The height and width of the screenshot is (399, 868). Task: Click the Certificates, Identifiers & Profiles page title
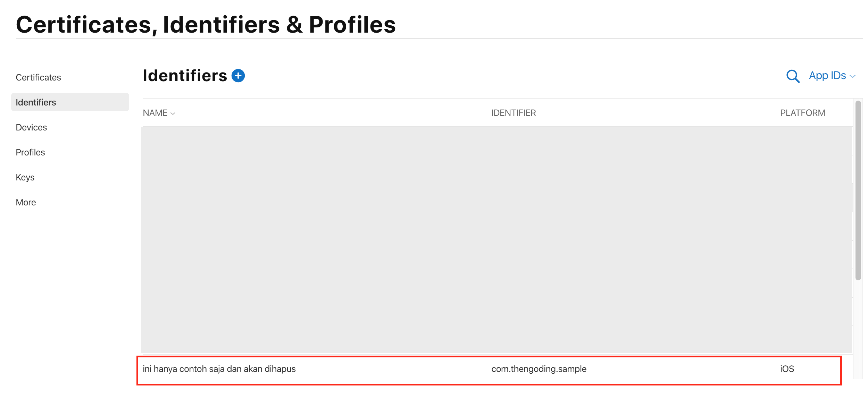coord(206,25)
